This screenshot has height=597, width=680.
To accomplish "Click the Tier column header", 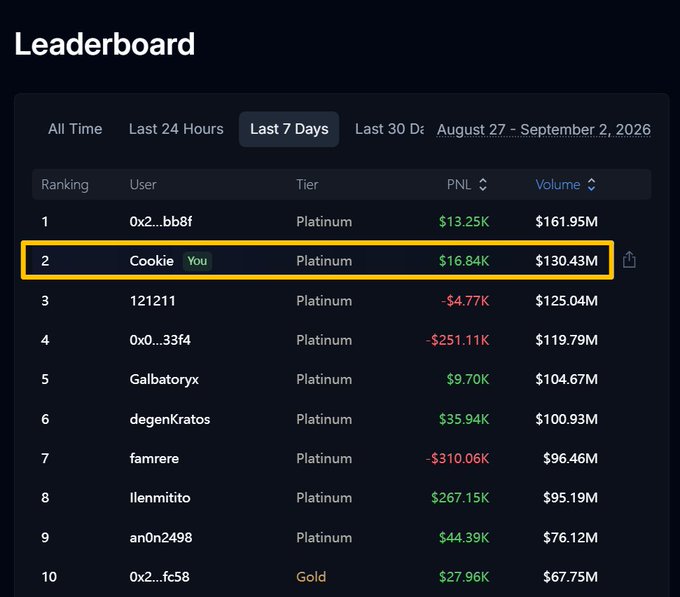I will point(307,185).
